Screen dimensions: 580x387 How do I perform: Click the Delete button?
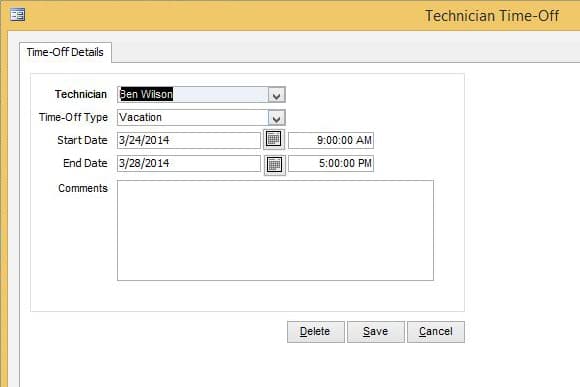[x=316, y=332]
